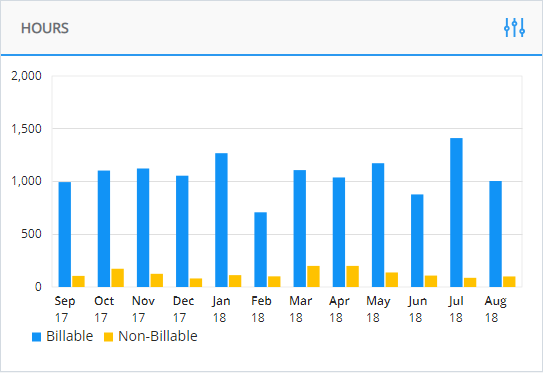This screenshot has width=543, height=373.
Task: Click the Sep 17 non-billable yellow bar
Action: click(x=79, y=281)
